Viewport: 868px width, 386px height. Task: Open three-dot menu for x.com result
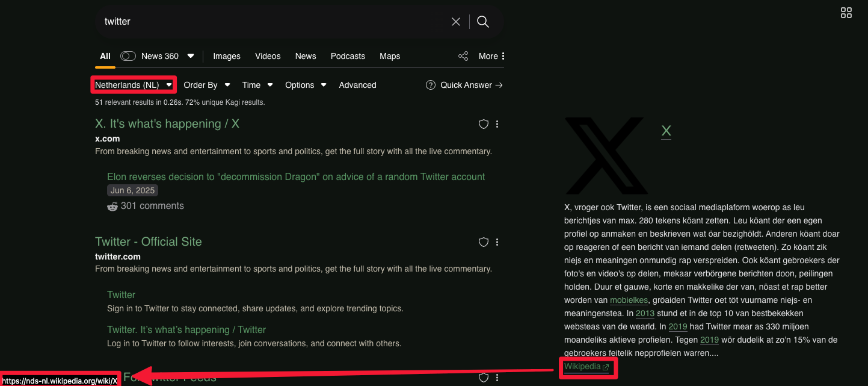pos(497,124)
